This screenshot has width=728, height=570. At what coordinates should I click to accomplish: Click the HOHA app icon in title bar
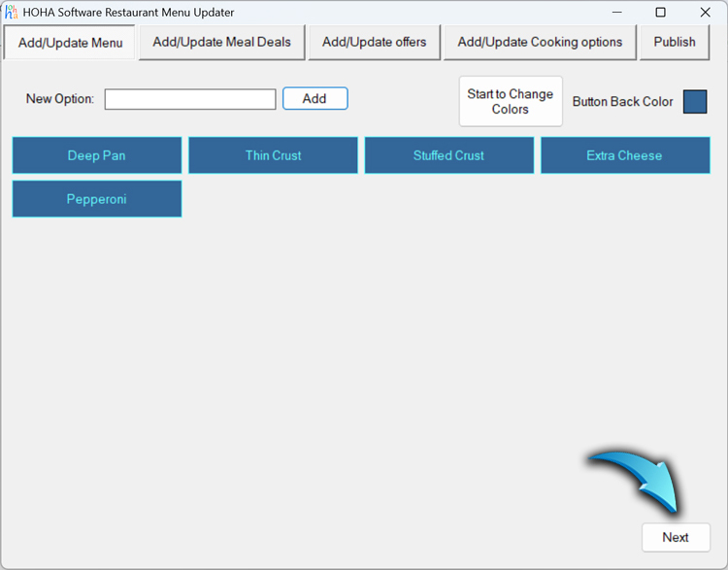tap(12, 13)
